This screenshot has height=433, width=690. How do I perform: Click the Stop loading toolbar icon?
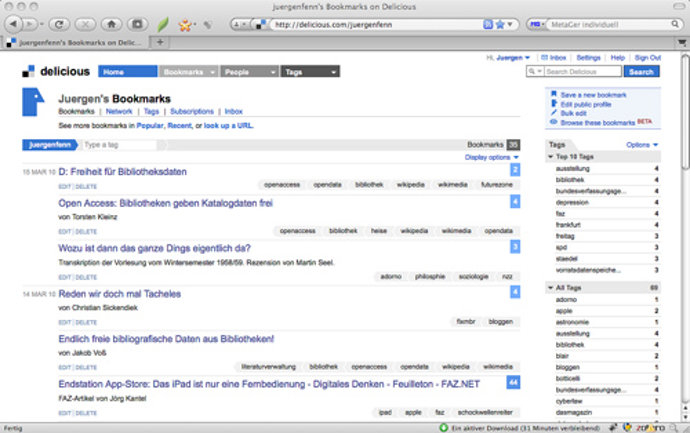(x=86, y=23)
